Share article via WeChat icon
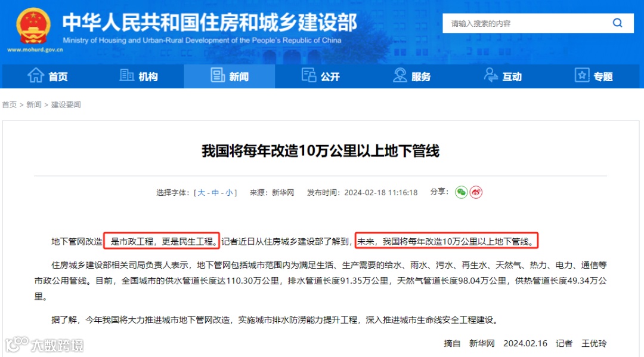Image resolution: width=644 pixels, height=357 pixels. (461, 192)
